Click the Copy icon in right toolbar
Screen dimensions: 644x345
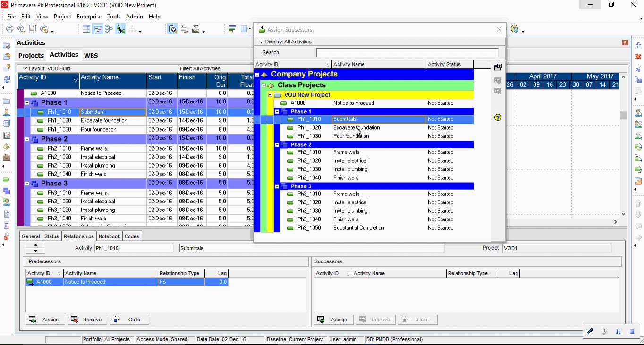click(638, 80)
